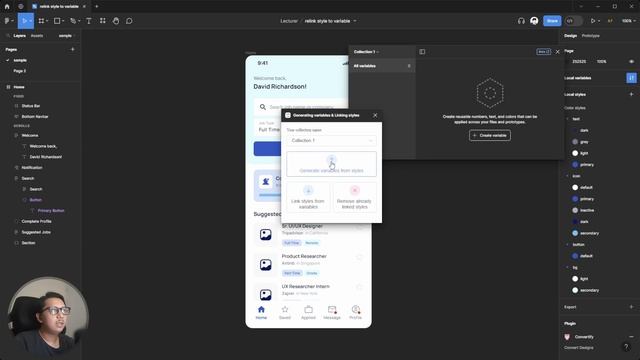Switch to the Design tab

click(x=571, y=36)
